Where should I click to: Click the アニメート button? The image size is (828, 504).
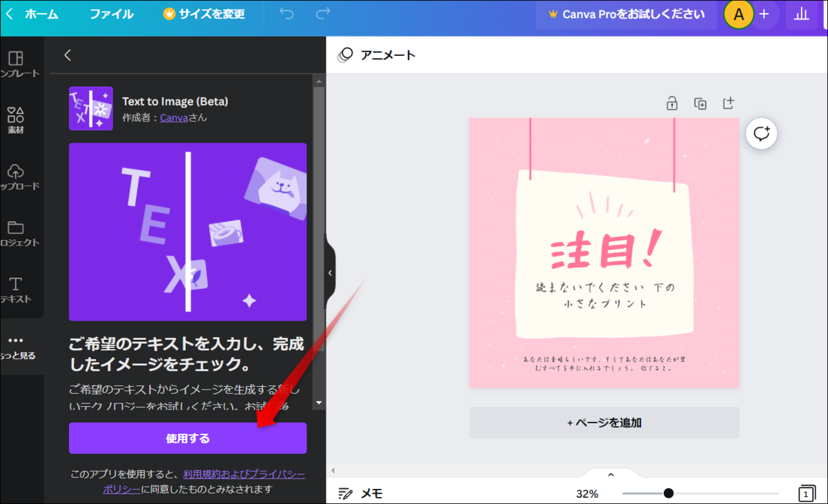click(377, 55)
